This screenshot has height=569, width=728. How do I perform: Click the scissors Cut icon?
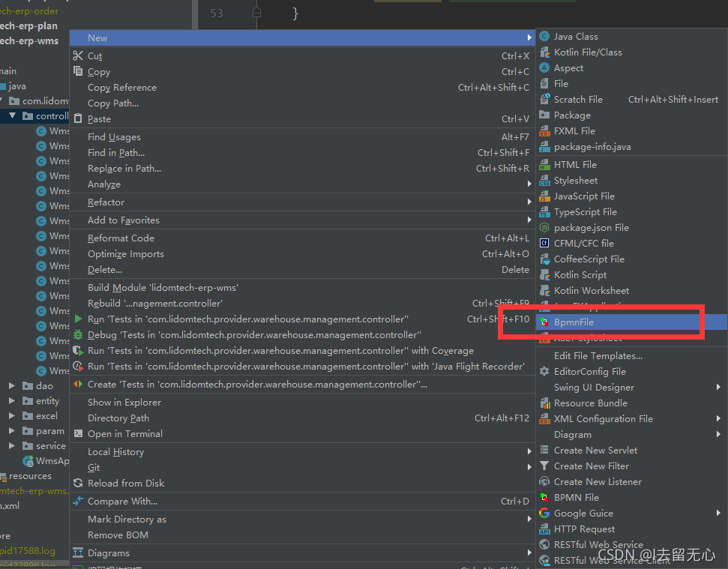coord(78,55)
